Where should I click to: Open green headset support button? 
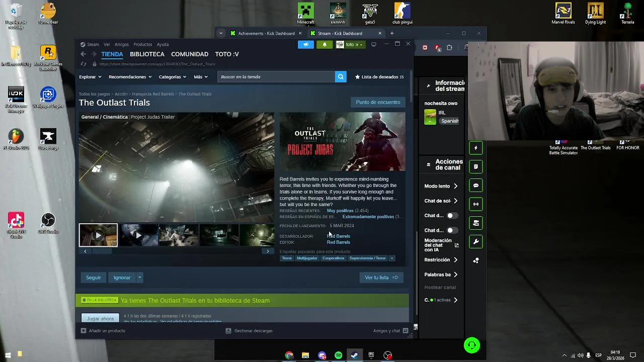[472, 345]
